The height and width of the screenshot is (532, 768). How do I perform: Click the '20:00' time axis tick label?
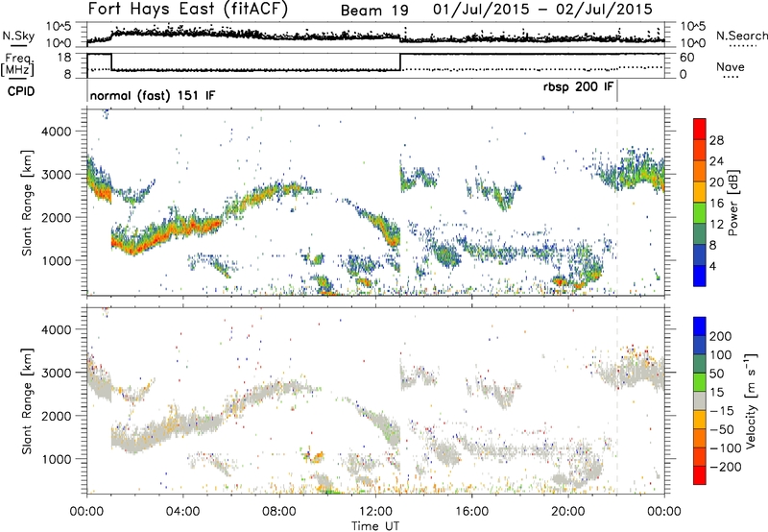567,512
